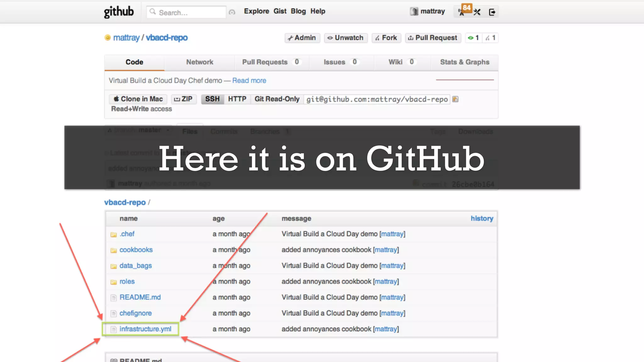The width and height of the screenshot is (644, 362).
Task: Click the chefignore file icon
Action: coord(114,314)
